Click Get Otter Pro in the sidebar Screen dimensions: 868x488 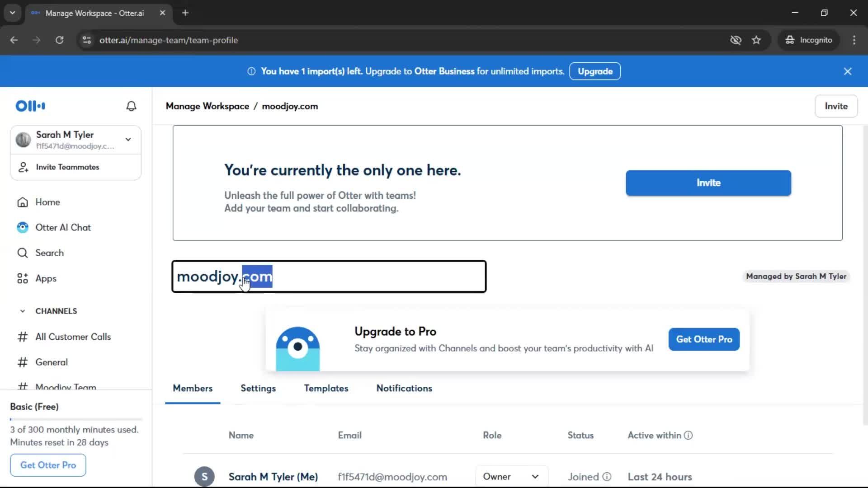coord(48,465)
